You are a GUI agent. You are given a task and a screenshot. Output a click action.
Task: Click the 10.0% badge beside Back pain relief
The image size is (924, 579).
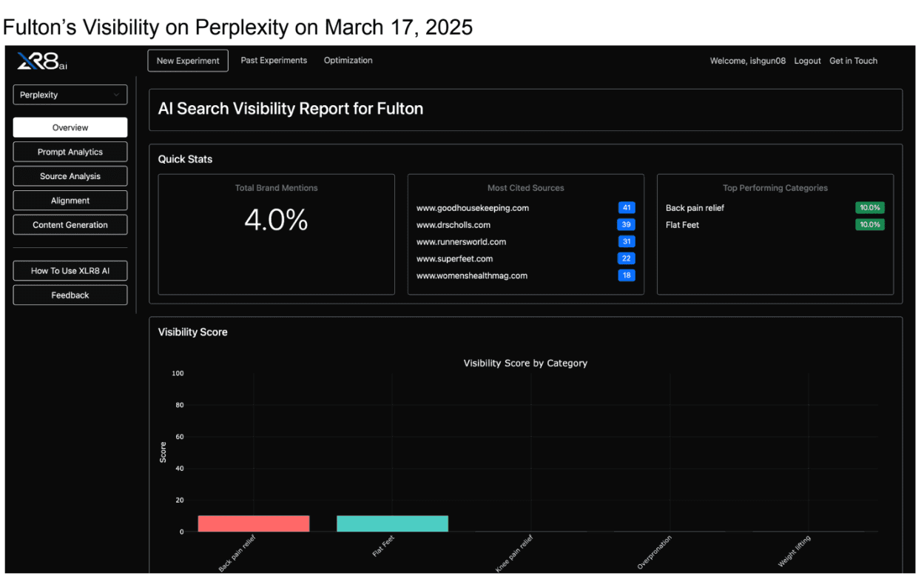[870, 208]
